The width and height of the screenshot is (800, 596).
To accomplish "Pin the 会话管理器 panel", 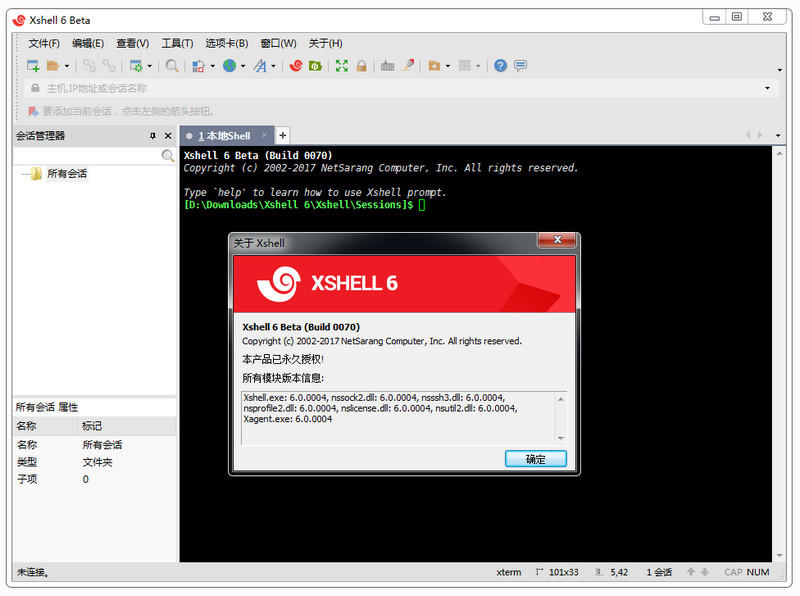I will point(153,135).
